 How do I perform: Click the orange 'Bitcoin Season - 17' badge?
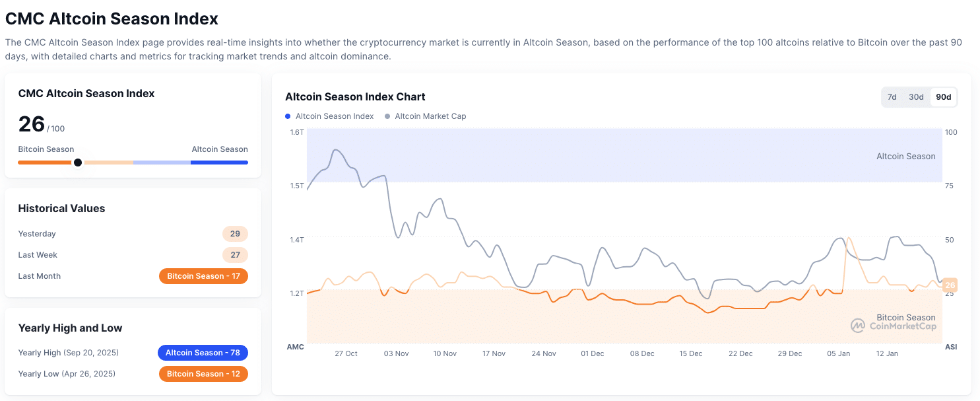coord(203,275)
